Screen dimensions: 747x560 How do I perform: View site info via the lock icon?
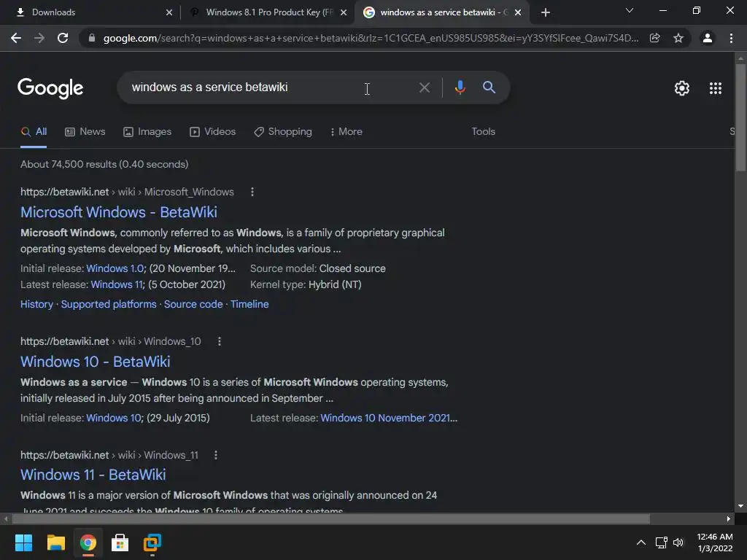coord(92,38)
